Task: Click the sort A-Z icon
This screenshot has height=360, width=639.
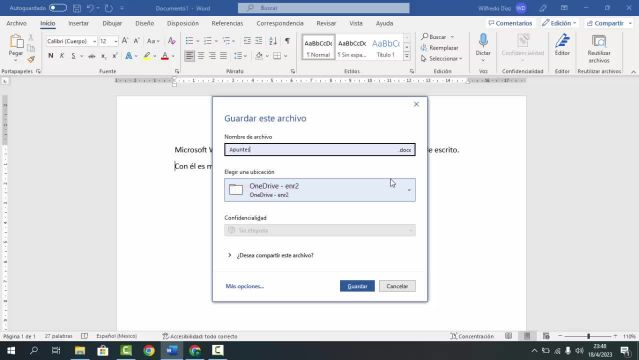Action: coord(273,41)
